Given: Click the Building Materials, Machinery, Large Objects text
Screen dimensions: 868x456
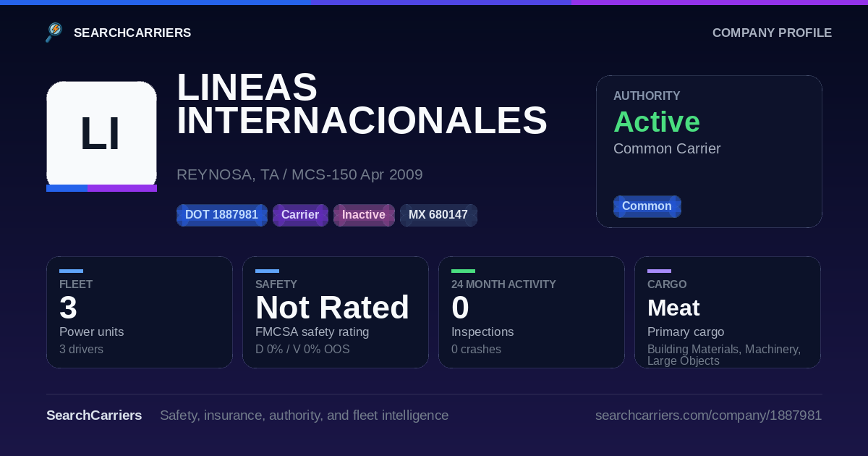Looking at the screenshot, I should point(724,355).
